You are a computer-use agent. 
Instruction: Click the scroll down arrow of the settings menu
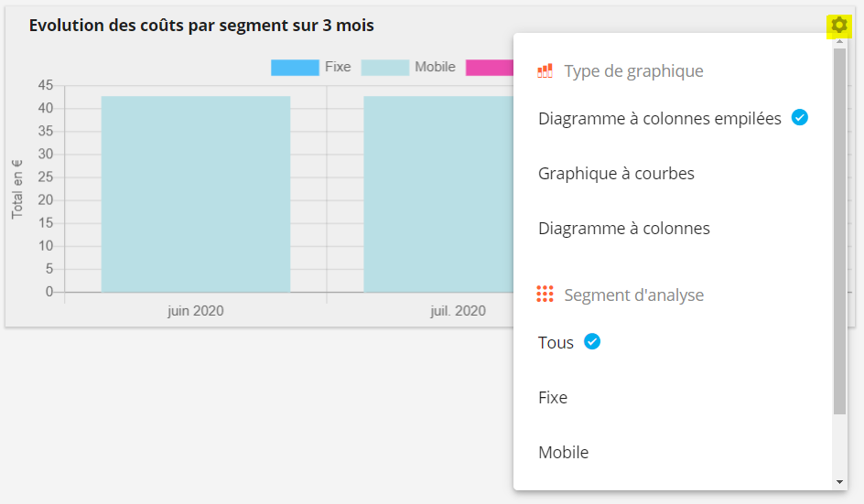coord(839,482)
